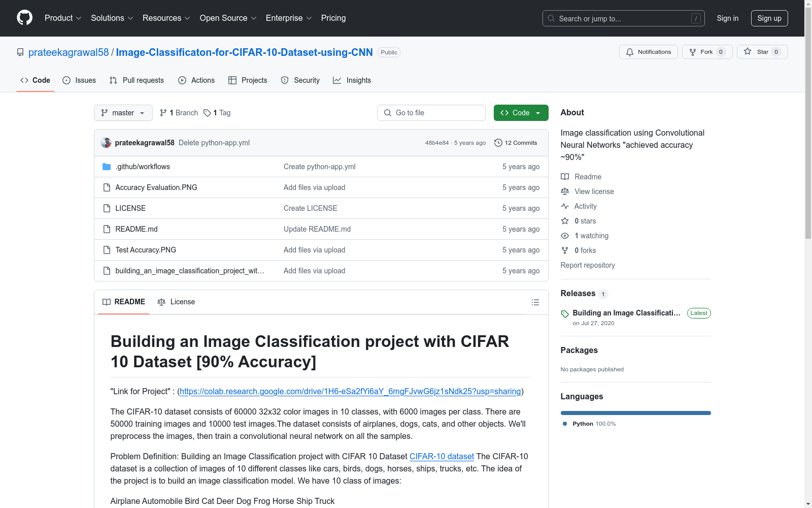Click the Sign in link
Image resolution: width=812 pixels, height=508 pixels.
click(x=728, y=18)
